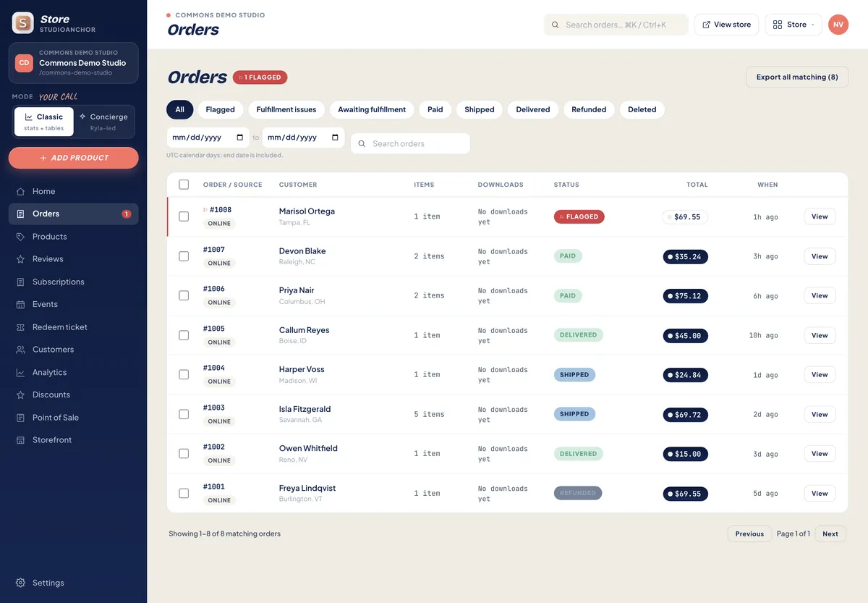Image resolution: width=868 pixels, height=603 pixels.
Task: View order #1004 for Harper Voss
Action: pyautogui.click(x=820, y=375)
